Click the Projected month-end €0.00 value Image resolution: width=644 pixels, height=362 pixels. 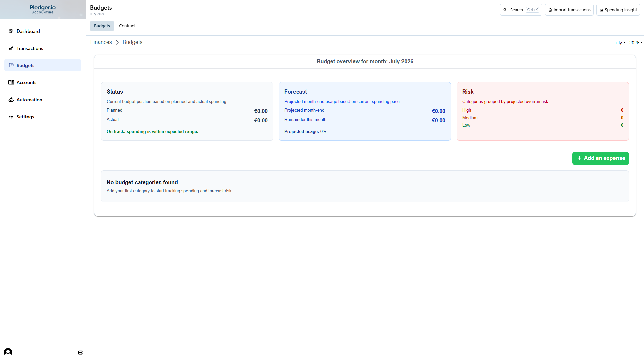tap(438, 111)
